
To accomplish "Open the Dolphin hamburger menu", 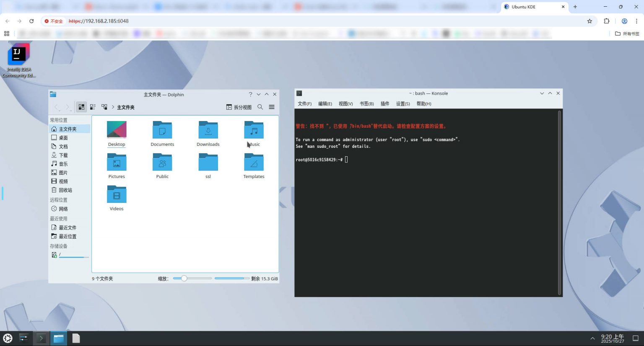I will 272,107.
